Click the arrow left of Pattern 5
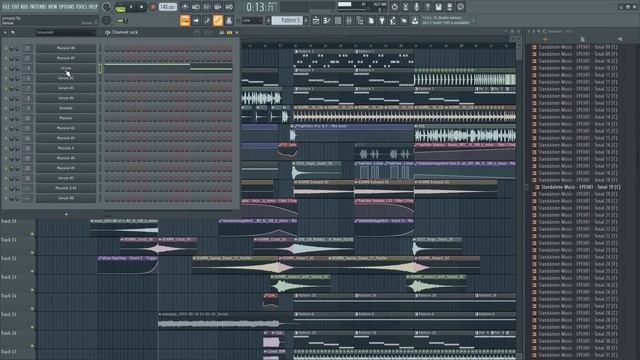Image resolution: width=640 pixels, height=360 pixels. pos(269,20)
